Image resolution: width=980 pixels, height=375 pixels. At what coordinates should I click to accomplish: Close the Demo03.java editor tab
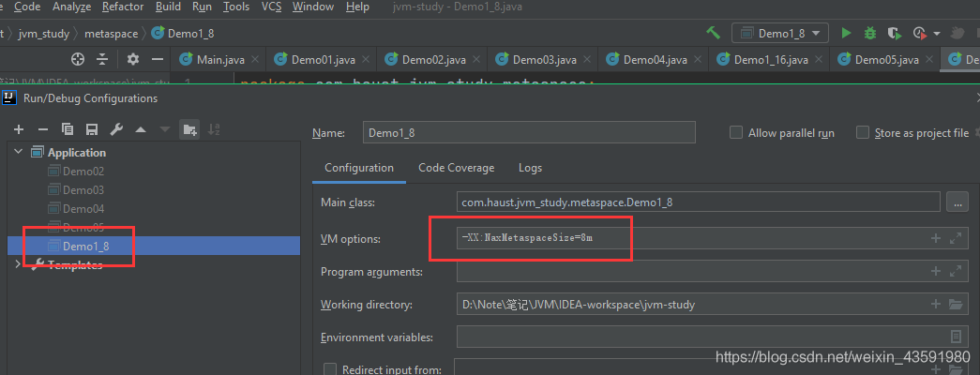[x=587, y=59]
